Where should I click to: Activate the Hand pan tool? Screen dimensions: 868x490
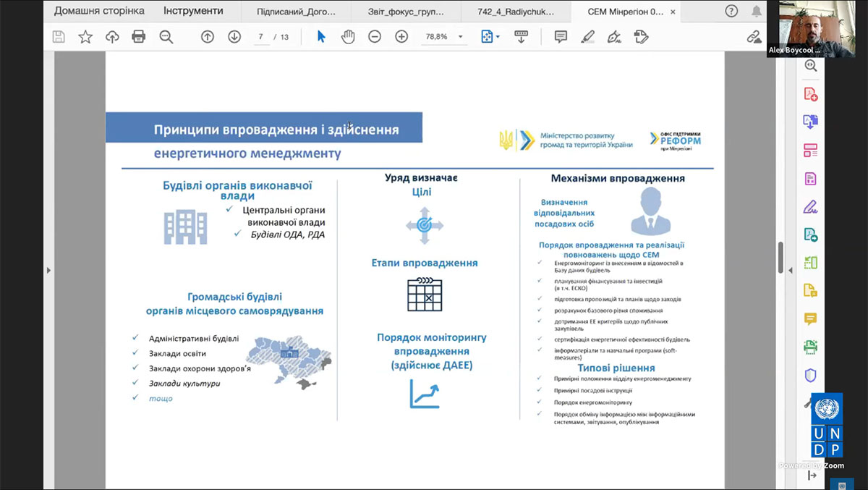coord(349,37)
